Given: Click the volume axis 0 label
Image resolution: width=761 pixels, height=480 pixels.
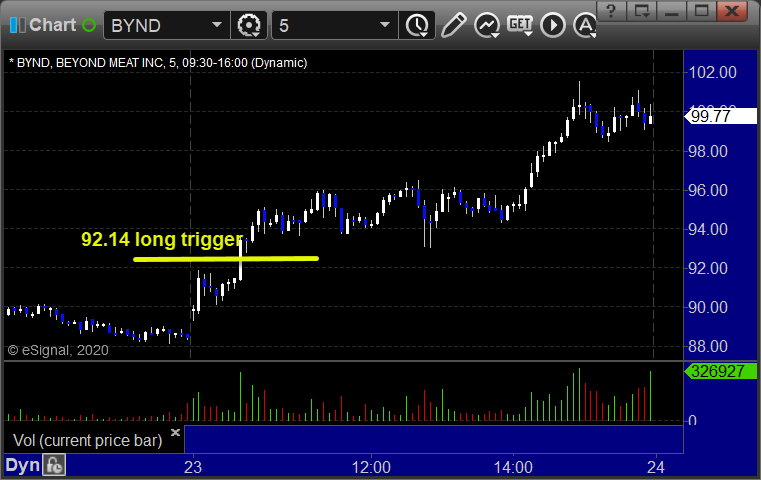Looking at the screenshot, I should pyautogui.click(x=693, y=420).
